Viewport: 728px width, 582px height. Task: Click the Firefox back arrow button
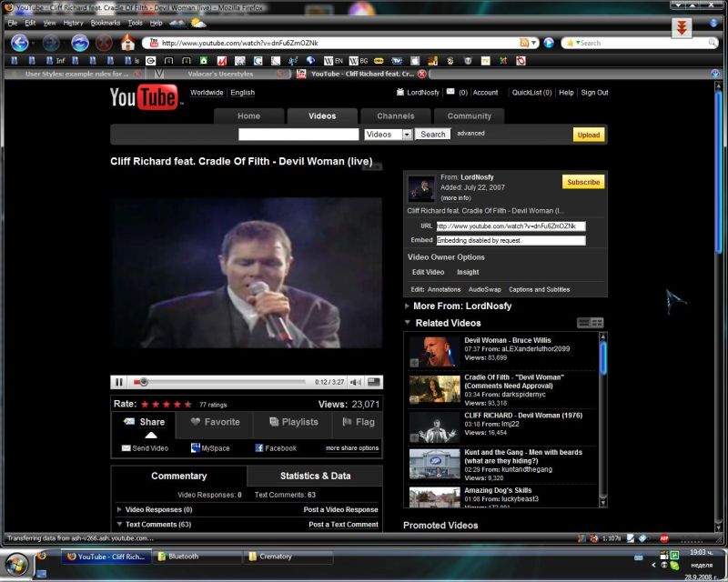tap(20, 43)
